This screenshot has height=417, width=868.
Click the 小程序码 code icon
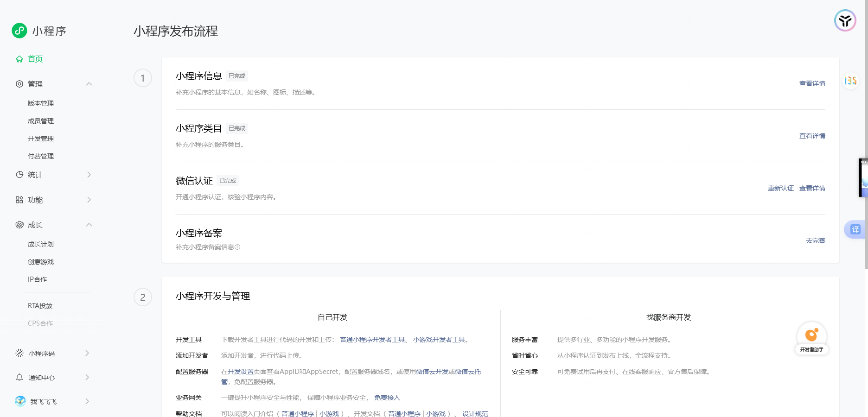[19, 353]
